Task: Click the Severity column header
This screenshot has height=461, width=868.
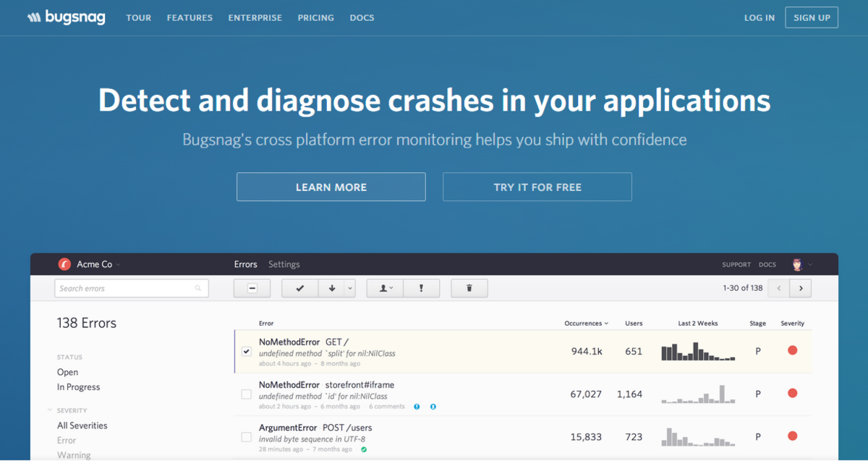Action: click(x=792, y=323)
